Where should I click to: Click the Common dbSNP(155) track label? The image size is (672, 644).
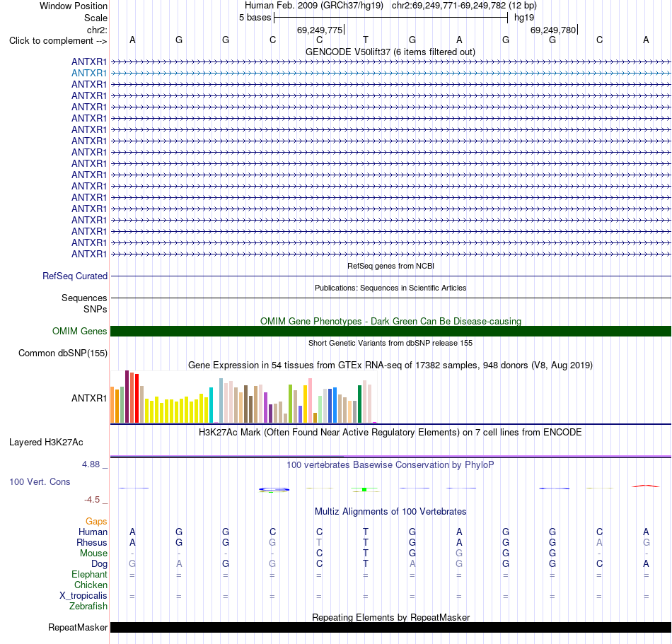(x=62, y=353)
